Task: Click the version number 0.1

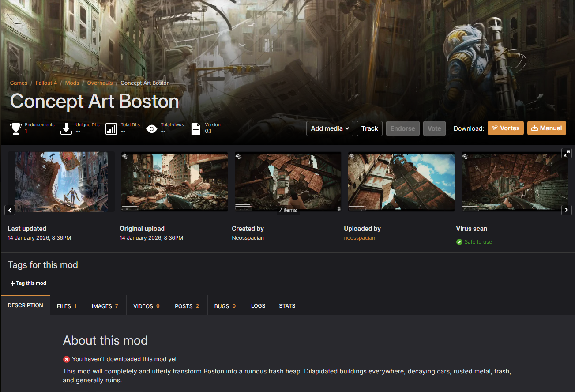Action: click(208, 131)
